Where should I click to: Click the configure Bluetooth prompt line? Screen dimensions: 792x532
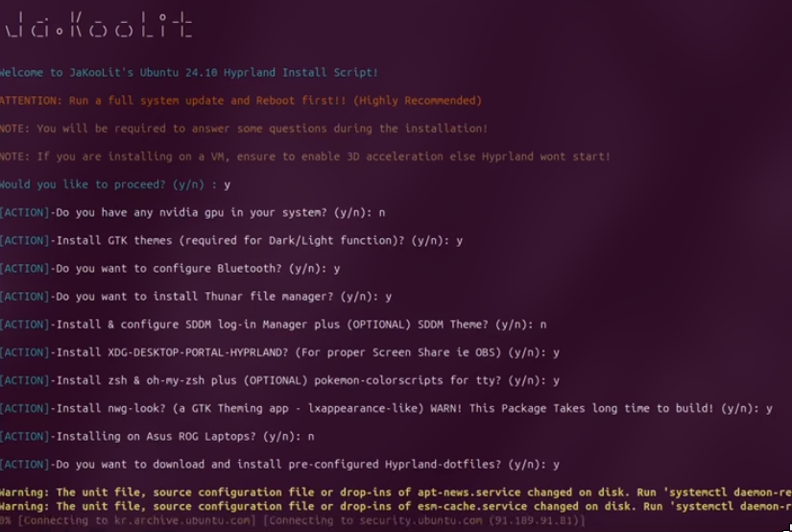[x=170, y=269]
